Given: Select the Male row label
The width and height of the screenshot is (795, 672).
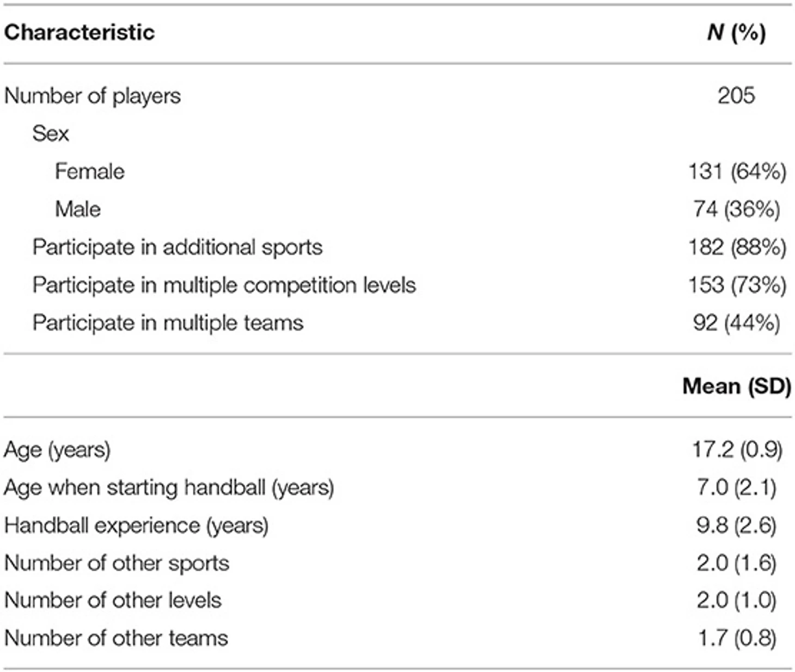Looking at the screenshot, I should (78, 209).
